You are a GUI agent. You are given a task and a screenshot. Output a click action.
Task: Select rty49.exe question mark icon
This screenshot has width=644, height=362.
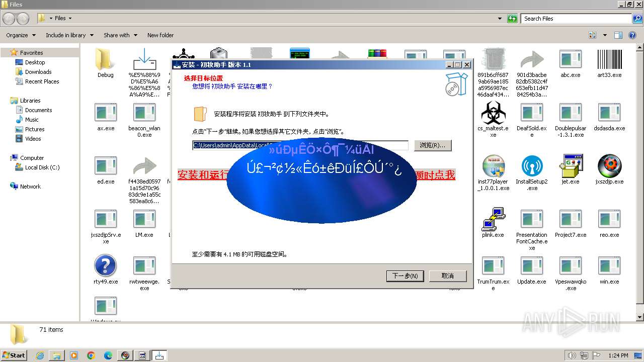point(106,266)
